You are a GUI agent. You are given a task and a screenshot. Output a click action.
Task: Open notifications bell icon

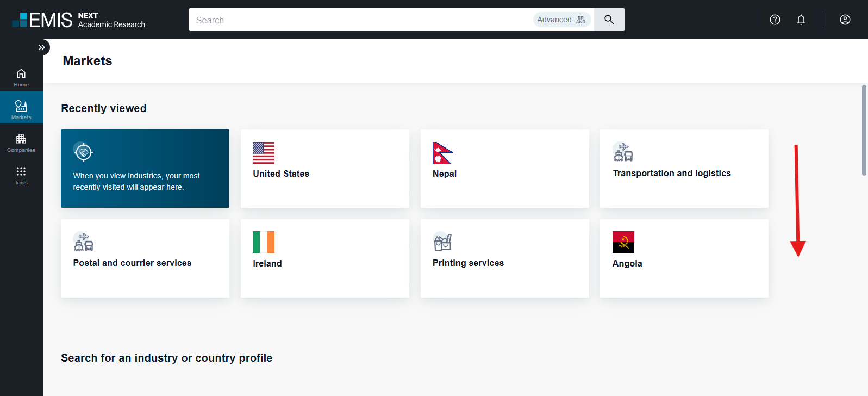point(801,20)
